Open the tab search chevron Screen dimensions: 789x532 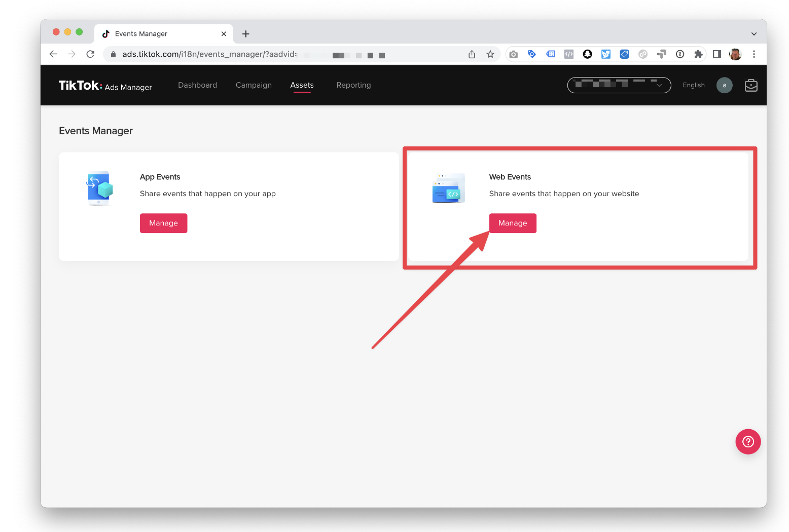[x=754, y=34]
